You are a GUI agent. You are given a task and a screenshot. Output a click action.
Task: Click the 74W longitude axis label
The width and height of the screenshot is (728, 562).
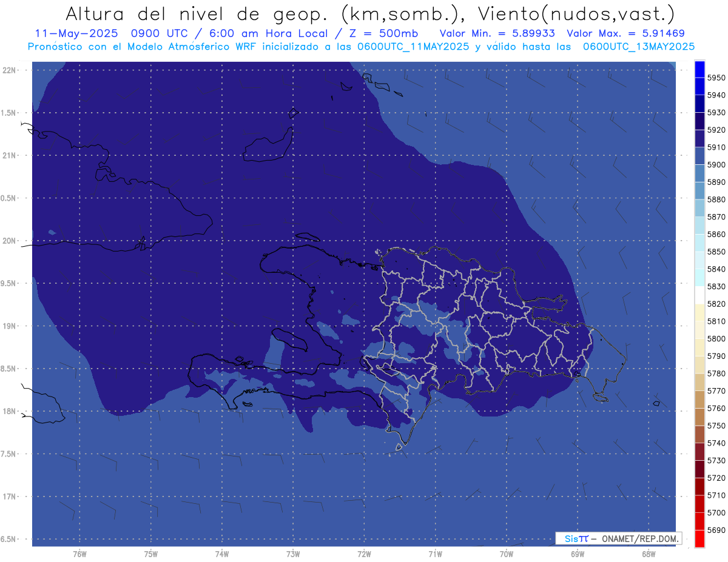(221, 554)
